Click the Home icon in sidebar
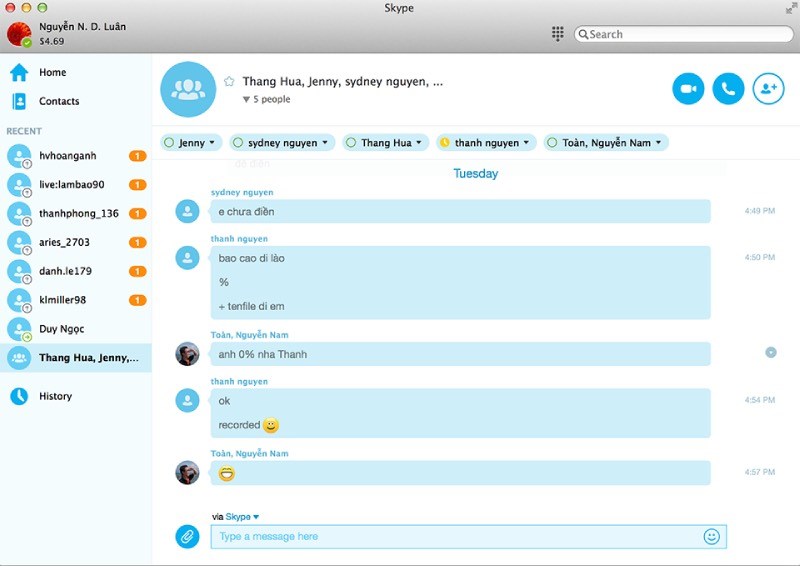Screen dimensions: 800x566 [19, 72]
